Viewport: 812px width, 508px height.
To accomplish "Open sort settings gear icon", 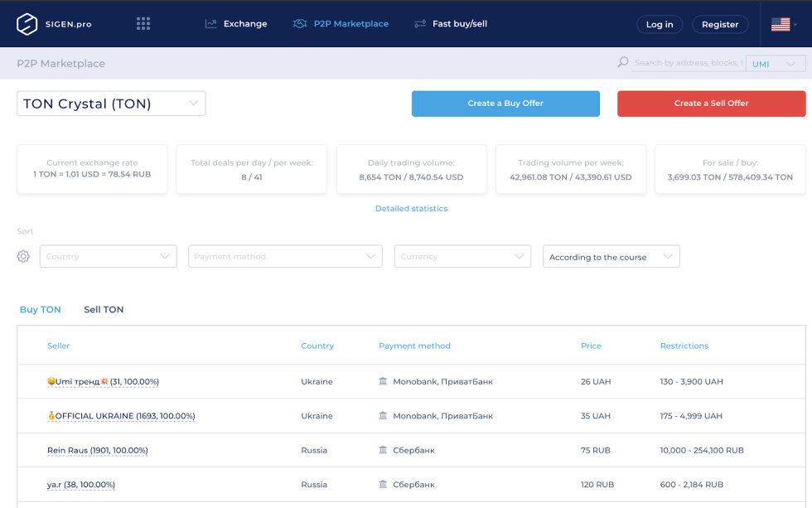I will pyautogui.click(x=23, y=257).
